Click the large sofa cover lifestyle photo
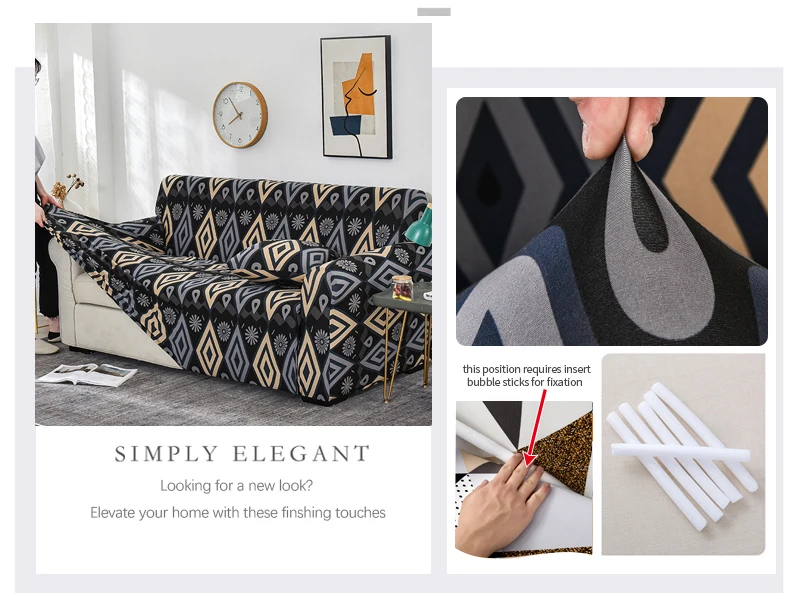 click(x=233, y=224)
